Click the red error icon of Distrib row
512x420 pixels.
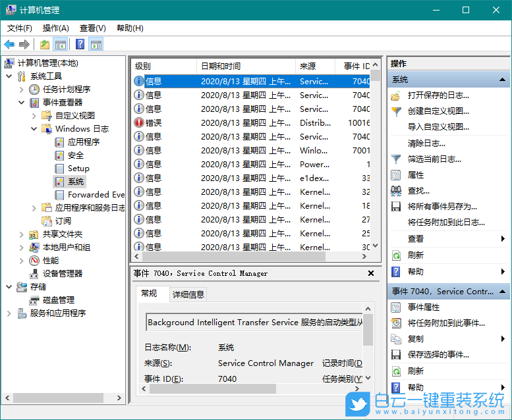coord(139,122)
